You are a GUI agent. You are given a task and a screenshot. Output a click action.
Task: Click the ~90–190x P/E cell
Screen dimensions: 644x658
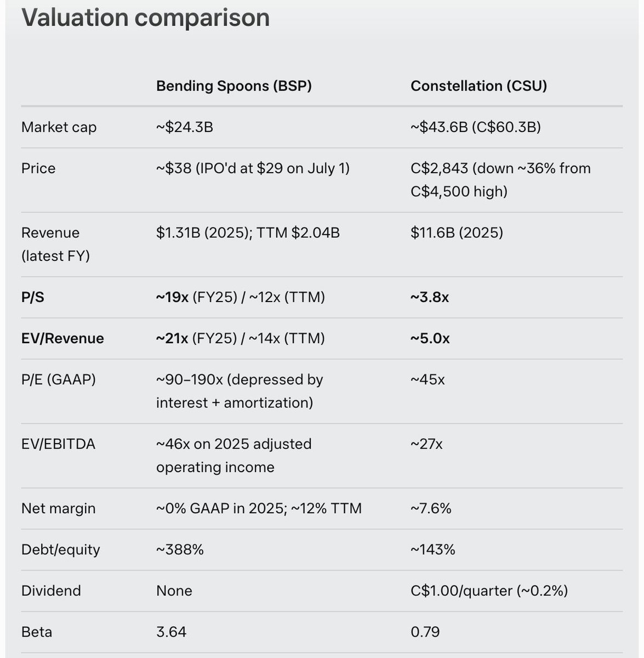pyautogui.click(x=240, y=391)
